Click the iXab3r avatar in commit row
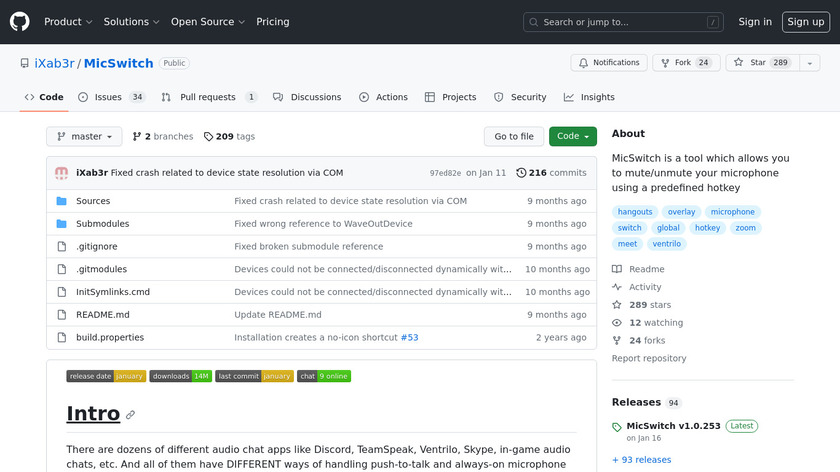This screenshot has height=472, width=840. 62,173
